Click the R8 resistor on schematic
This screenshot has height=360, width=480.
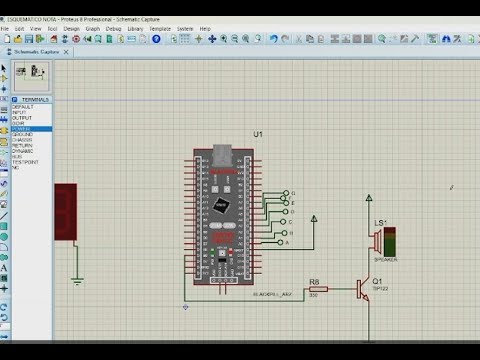click(319, 289)
